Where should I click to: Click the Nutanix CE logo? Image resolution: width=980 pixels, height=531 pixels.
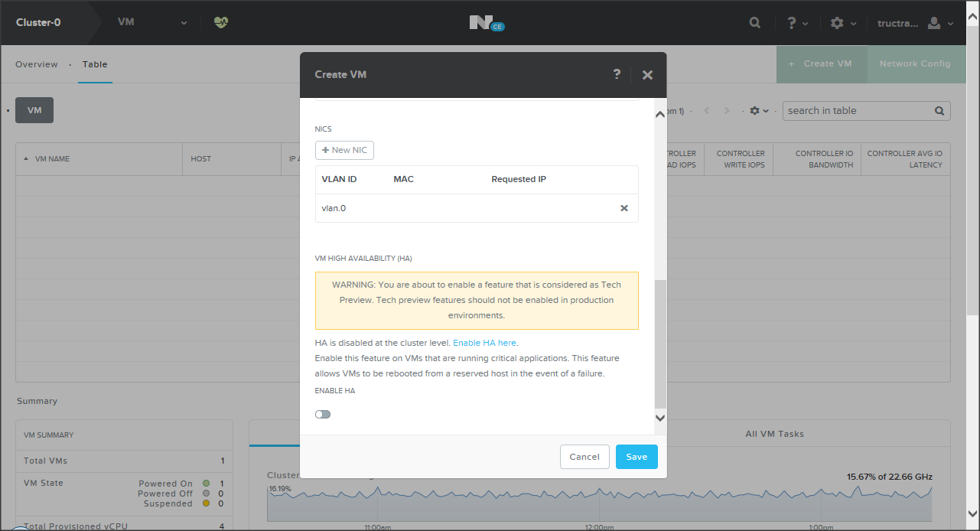(486, 23)
